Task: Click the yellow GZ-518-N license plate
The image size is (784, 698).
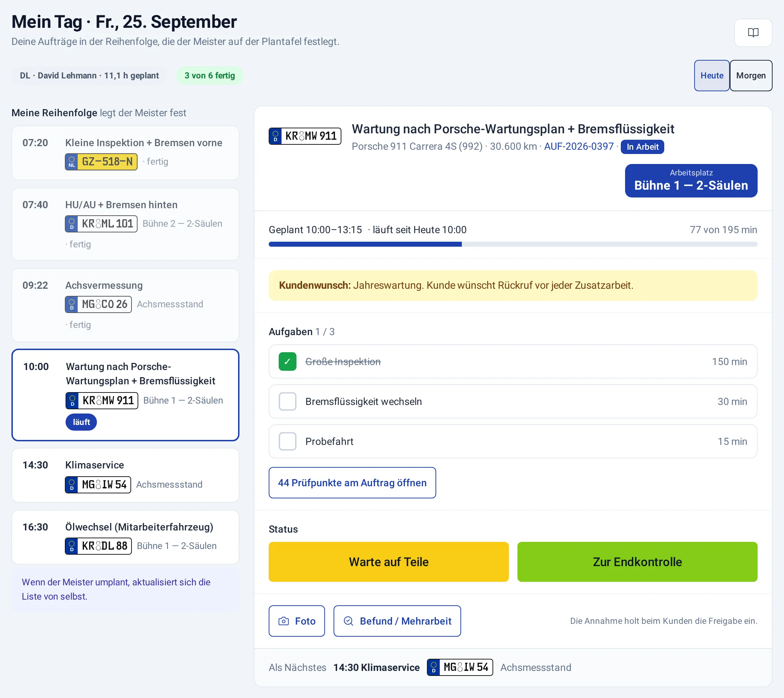Action: (101, 161)
